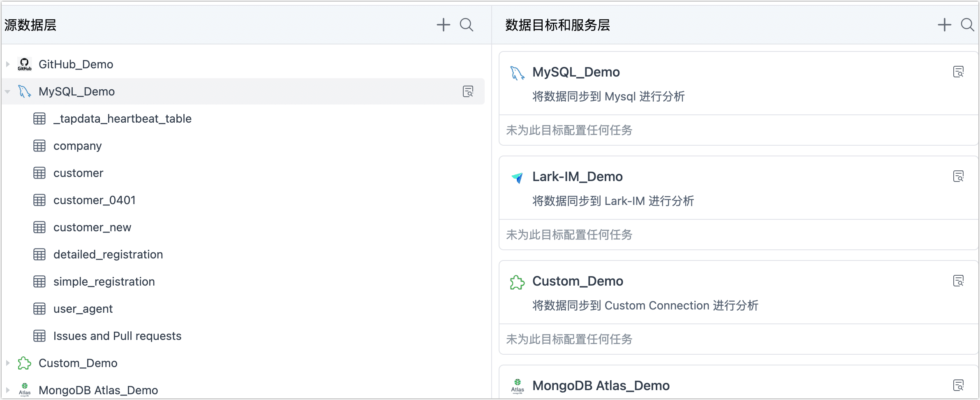
Task: Open search in source data layer header
Action: (x=466, y=25)
